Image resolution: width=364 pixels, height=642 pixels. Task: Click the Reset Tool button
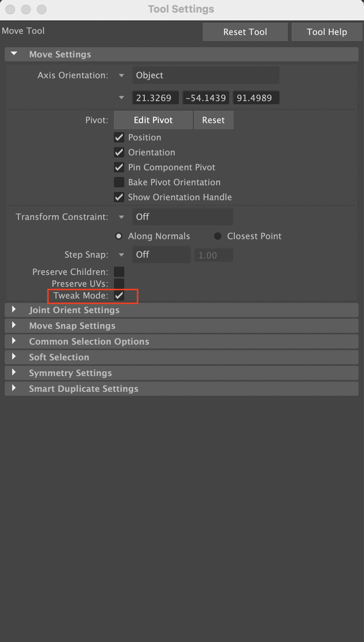click(x=245, y=31)
